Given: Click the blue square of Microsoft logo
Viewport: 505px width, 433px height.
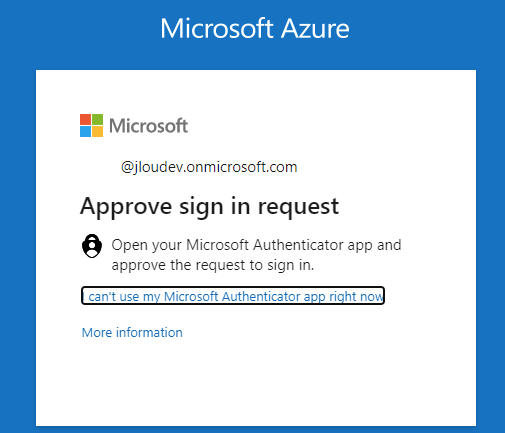Looking at the screenshot, I should click(x=85, y=132).
